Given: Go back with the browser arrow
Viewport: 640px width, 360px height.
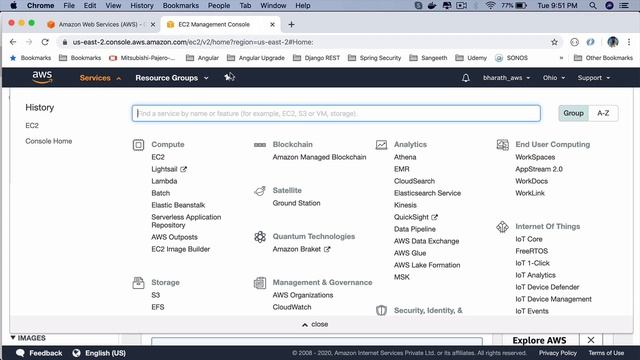Looking at the screenshot, I should point(13,42).
